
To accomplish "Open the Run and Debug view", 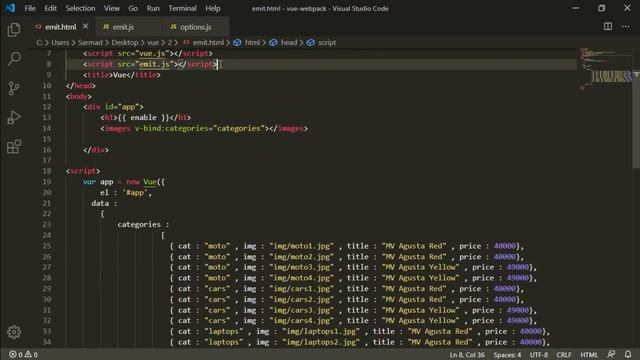I will click(x=14, y=118).
